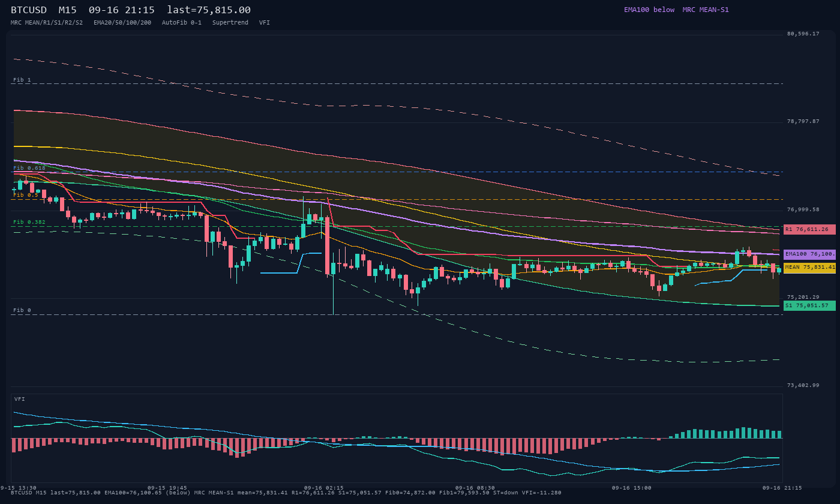Click the "Fib 0" level label
840x504 pixels.
click(22, 310)
